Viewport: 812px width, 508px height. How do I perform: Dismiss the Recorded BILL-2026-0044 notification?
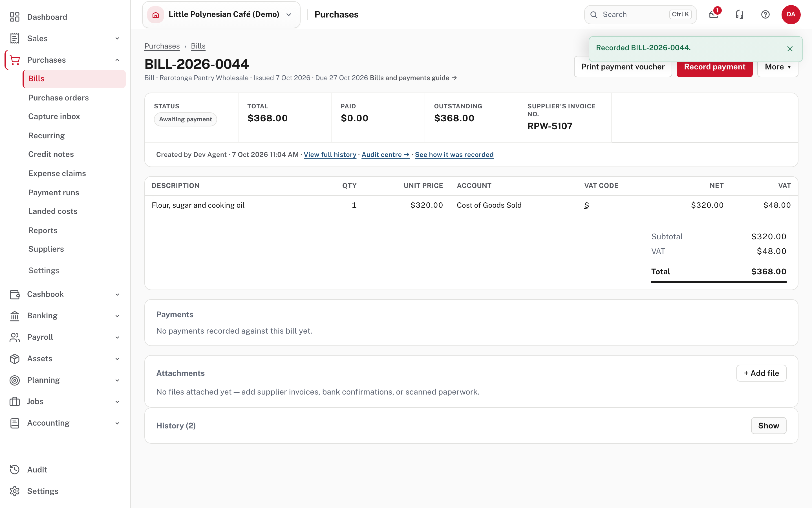pyautogui.click(x=790, y=49)
